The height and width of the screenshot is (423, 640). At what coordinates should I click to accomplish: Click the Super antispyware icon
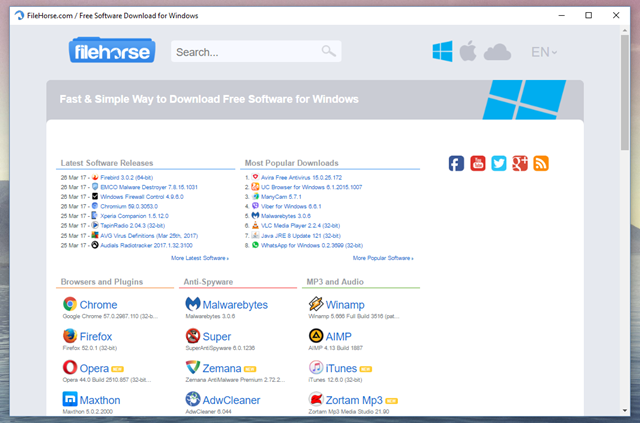click(x=193, y=336)
